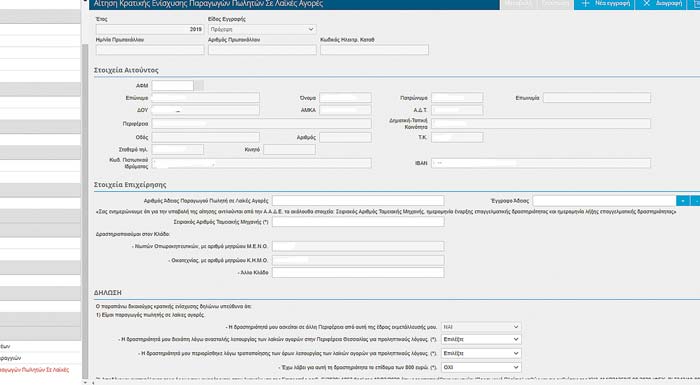Click the Στοιχεία Αιτούντος section heading
The height and width of the screenshot is (385, 700).
coord(126,70)
